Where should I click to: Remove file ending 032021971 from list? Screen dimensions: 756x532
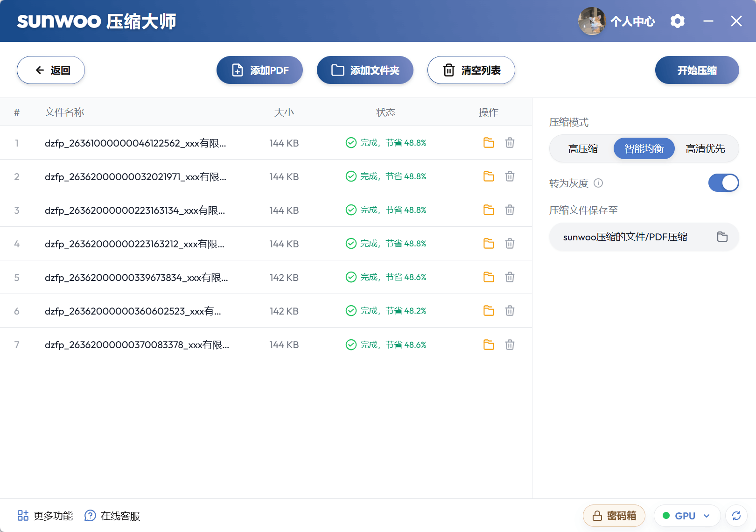click(510, 176)
